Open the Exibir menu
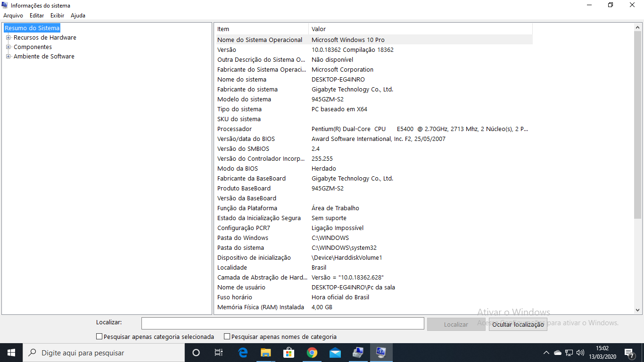The height and width of the screenshot is (362, 644). click(57, 16)
